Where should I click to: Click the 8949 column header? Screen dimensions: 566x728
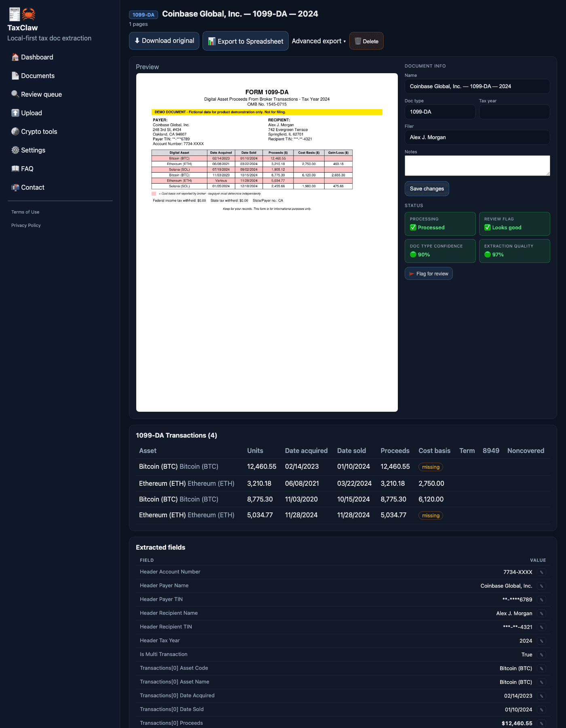point(491,451)
